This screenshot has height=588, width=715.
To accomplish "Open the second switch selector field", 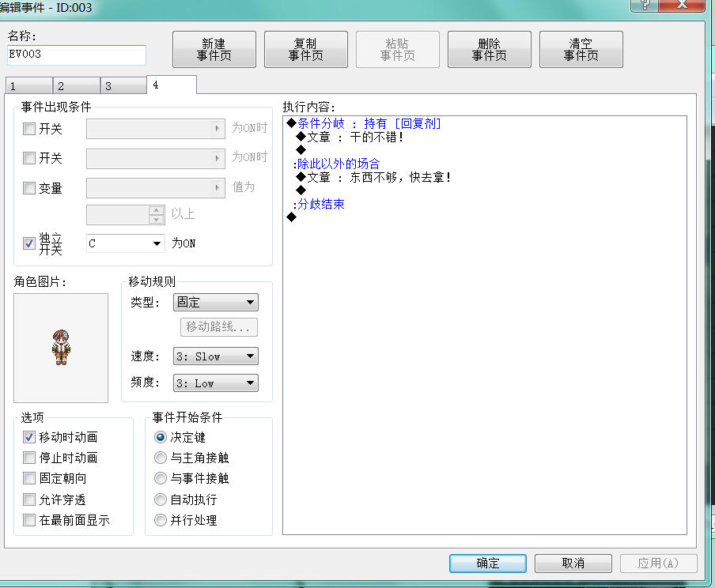I will point(156,158).
